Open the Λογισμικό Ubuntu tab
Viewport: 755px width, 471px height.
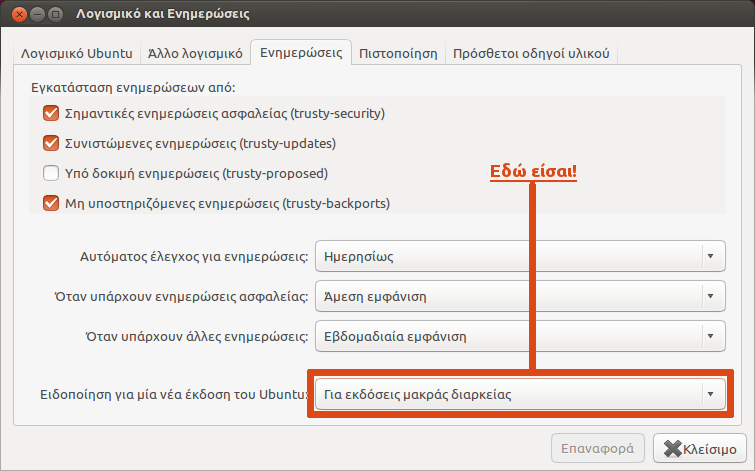coord(76,52)
